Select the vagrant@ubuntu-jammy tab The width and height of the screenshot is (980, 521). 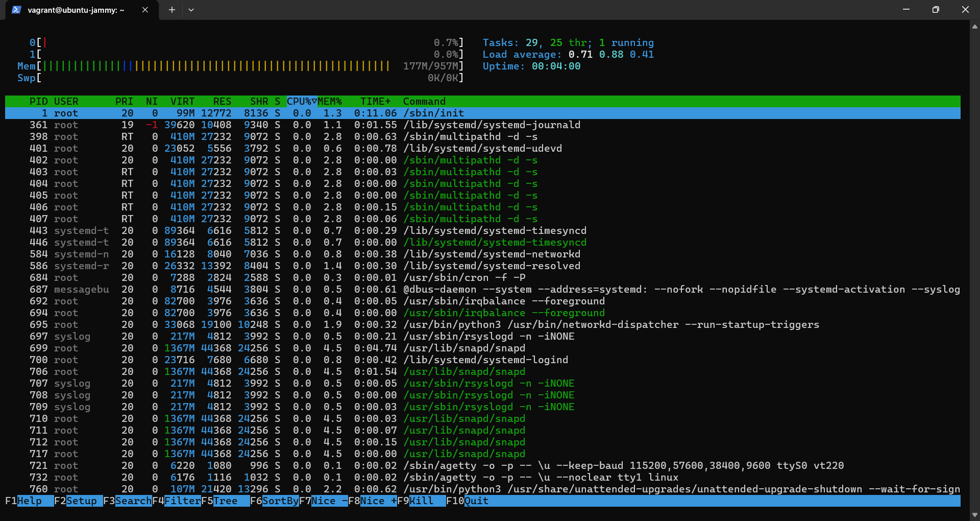76,10
